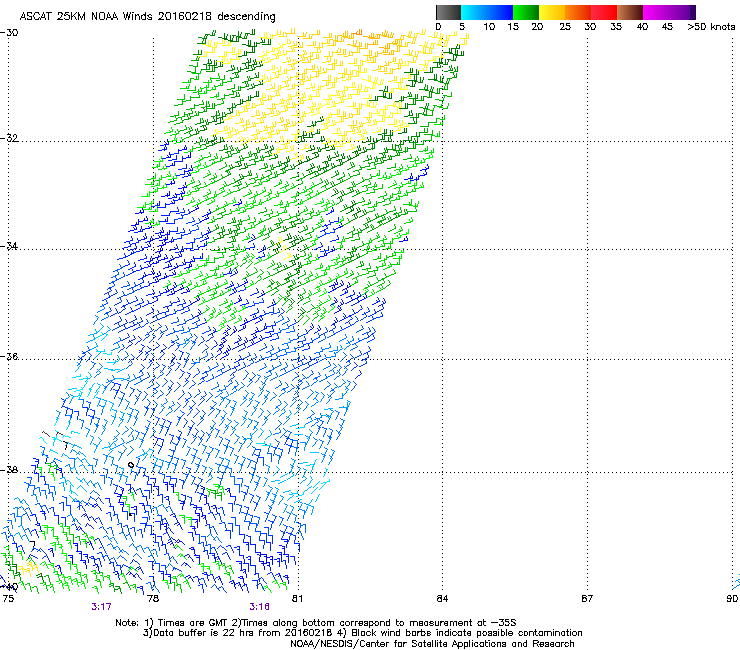Select the magenta 40-45 knots legend segment
Screen dimensions: 740x650
(656, 12)
